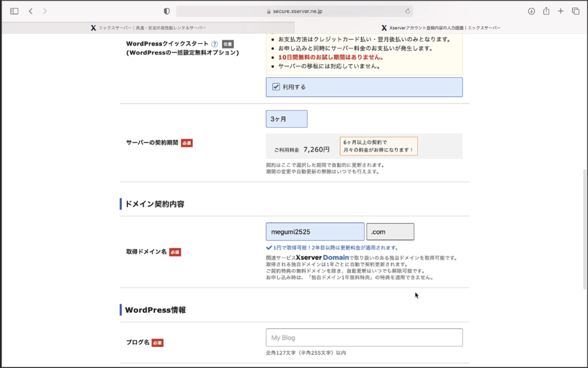Click the megumi2525 domain name field

(315, 232)
